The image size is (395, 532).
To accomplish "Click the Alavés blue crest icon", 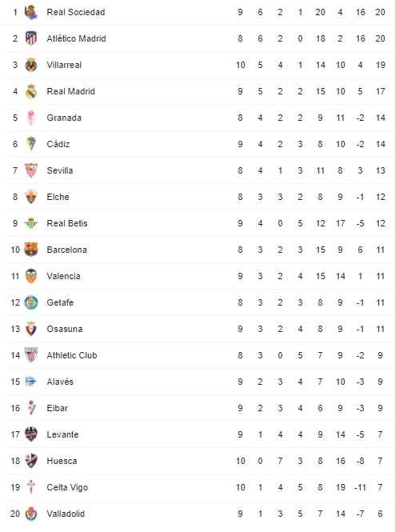I will pos(31,382).
